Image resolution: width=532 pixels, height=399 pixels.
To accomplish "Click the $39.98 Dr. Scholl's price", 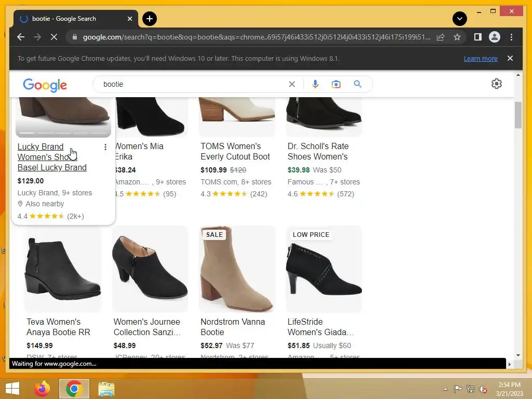I will [299, 170].
